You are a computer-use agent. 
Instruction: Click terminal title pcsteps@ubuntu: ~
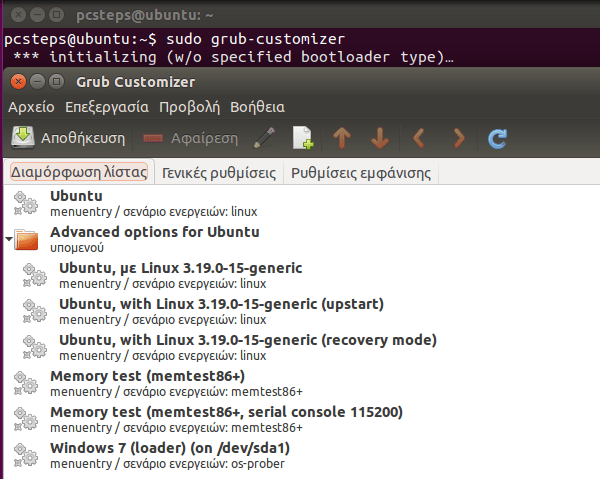pyautogui.click(x=145, y=15)
